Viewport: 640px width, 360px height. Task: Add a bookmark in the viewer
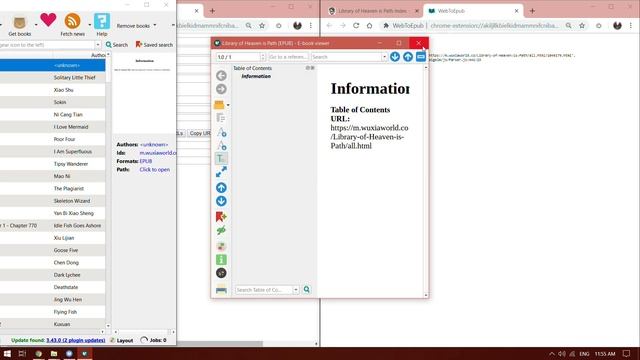[221, 217]
